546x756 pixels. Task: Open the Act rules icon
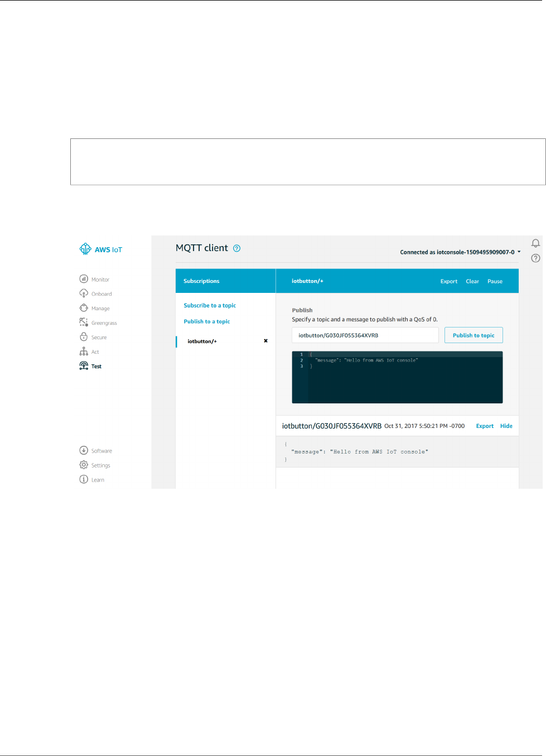(x=84, y=351)
